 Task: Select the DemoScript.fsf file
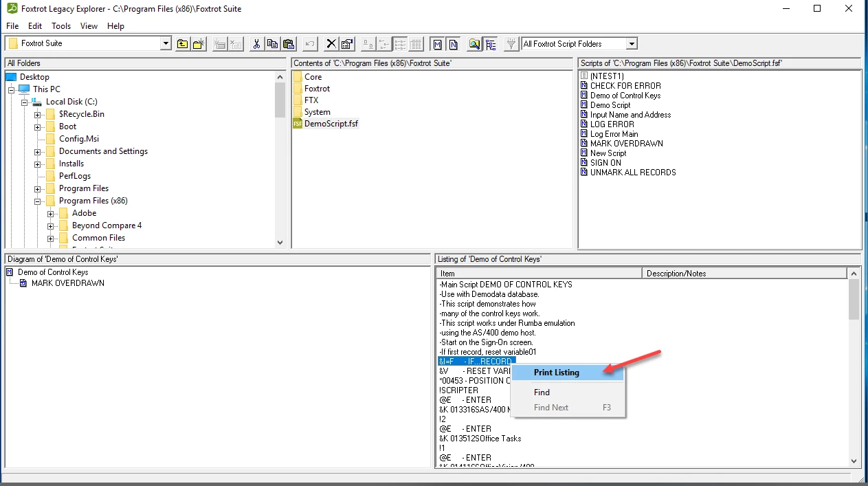click(x=331, y=124)
